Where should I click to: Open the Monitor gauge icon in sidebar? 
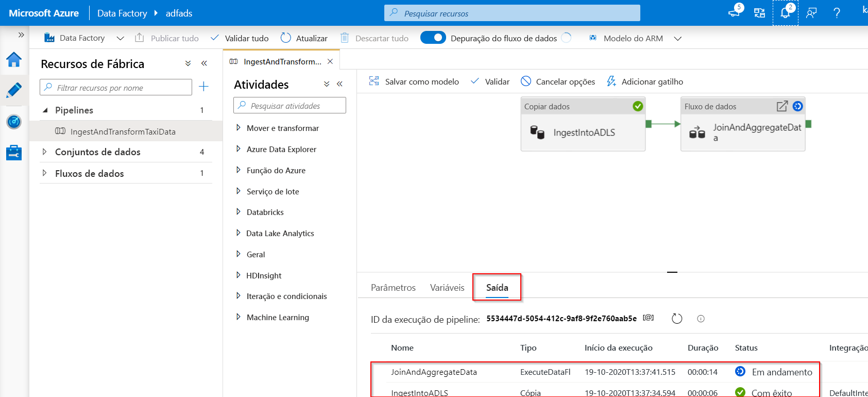click(x=14, y=122)
